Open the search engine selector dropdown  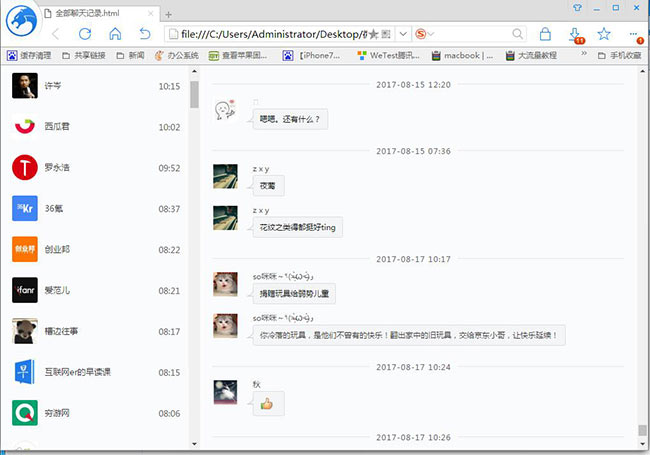point(429,34)
